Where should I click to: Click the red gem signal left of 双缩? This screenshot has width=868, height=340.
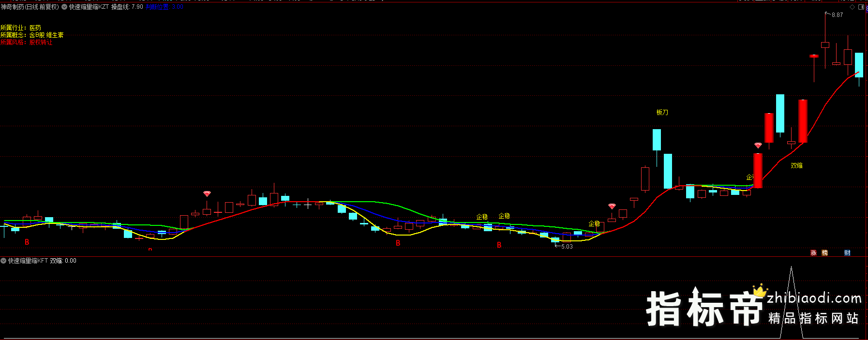(758, 145)
